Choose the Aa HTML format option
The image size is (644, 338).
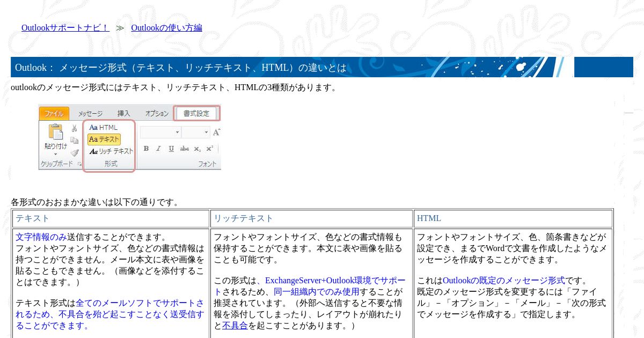tap(103, 128)
